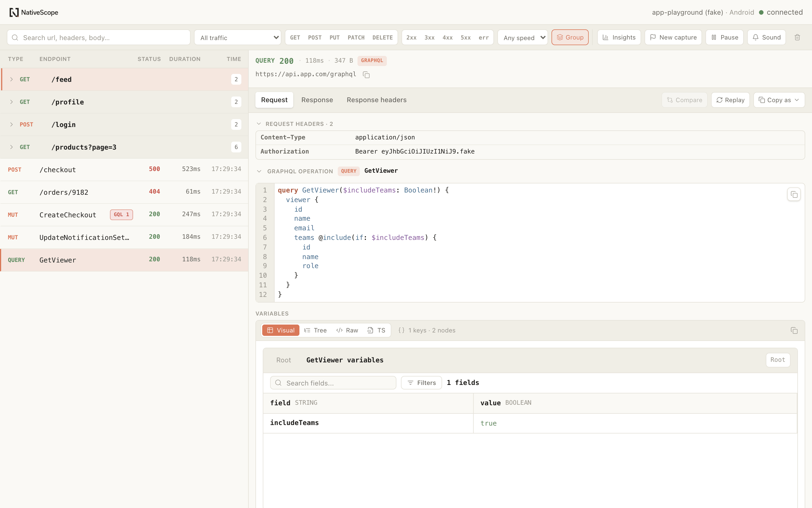
Task: Collapse the GraphQL Operation section
Action: 259,171
